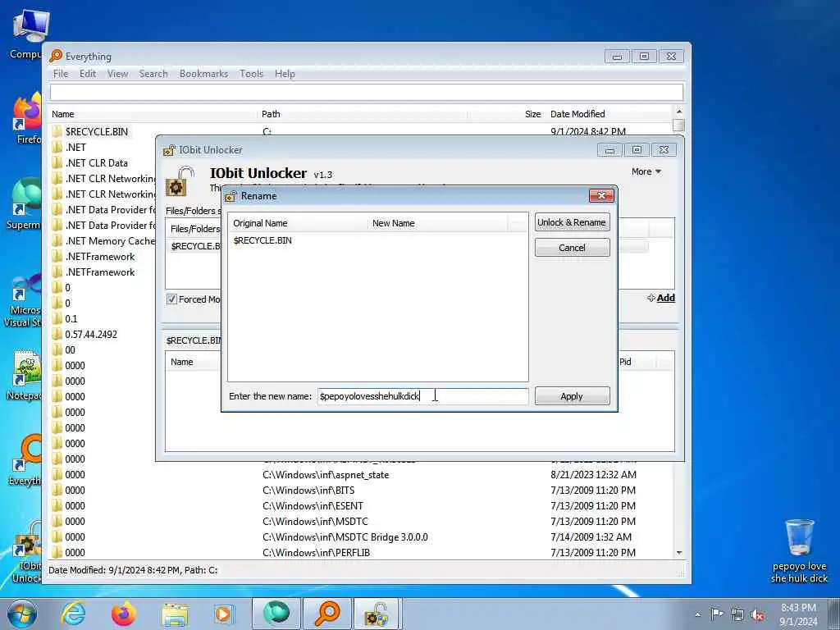The width and height of the screenshot is (840, 630).
Task: Launch Firefox from taskbar
Action: click(123, 614)
